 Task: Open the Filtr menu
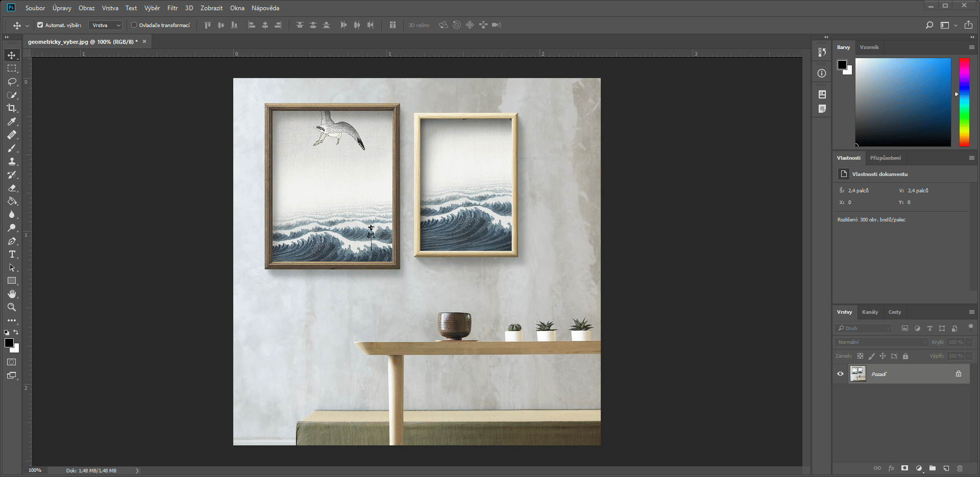click(x=172, y=8)
